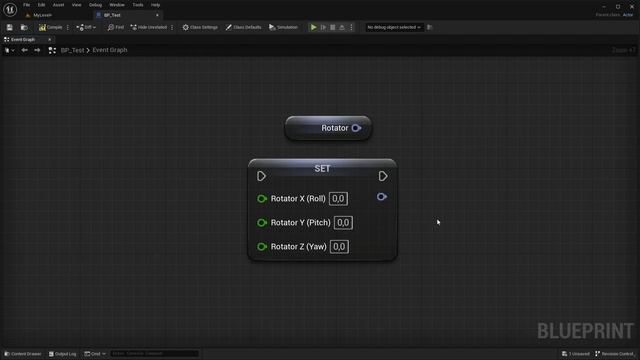Open play options three-dot menu
Viewport: 640px width, 360px height.
coord(351,27)
